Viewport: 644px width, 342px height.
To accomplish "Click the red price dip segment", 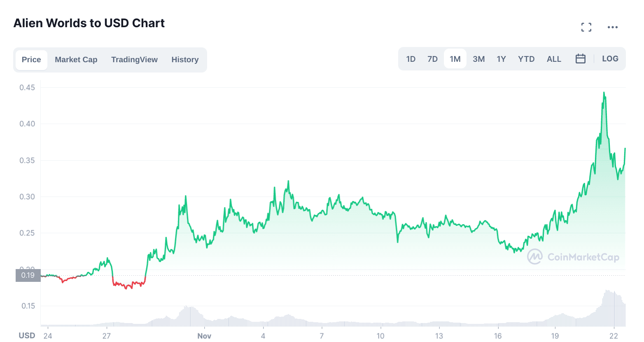I will click(x=128, y=285).
